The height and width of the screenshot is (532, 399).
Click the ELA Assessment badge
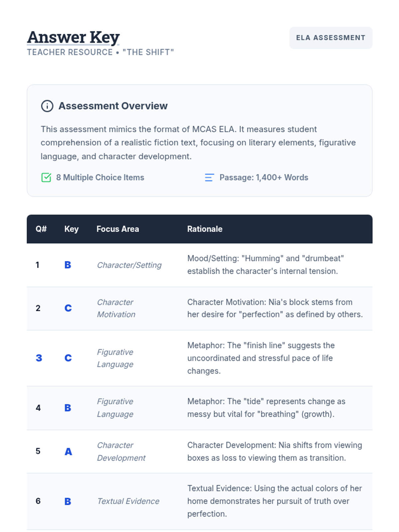[x=331, y=38]
